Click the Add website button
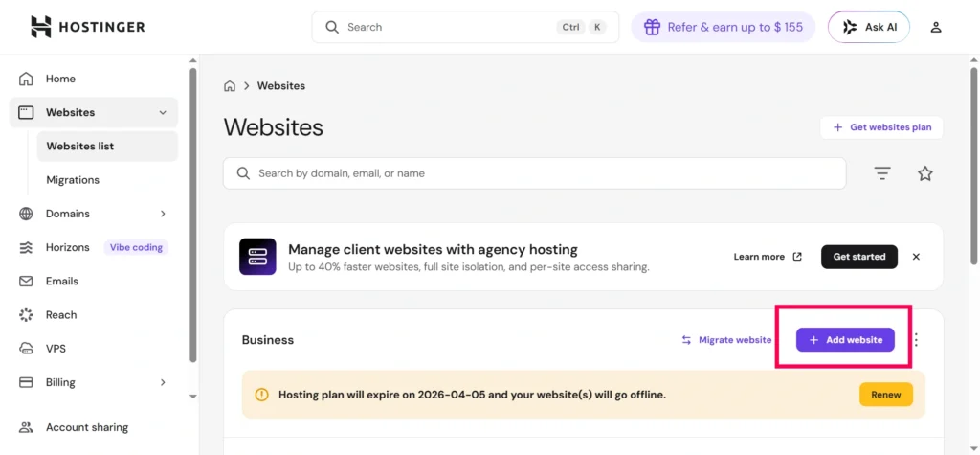Screen dimensions: 980x455 click(x=845, y=340)
